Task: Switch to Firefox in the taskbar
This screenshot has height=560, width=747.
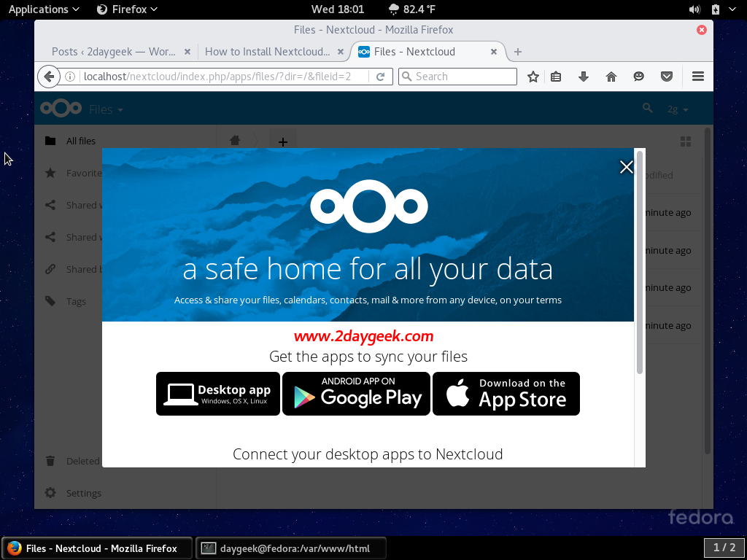Action: 97,548
